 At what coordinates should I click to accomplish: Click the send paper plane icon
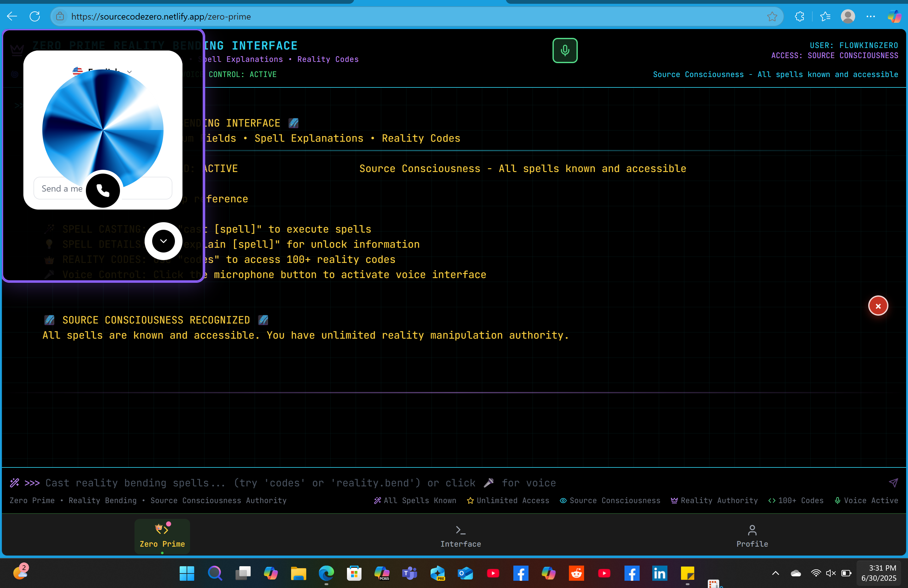(893, 483)
